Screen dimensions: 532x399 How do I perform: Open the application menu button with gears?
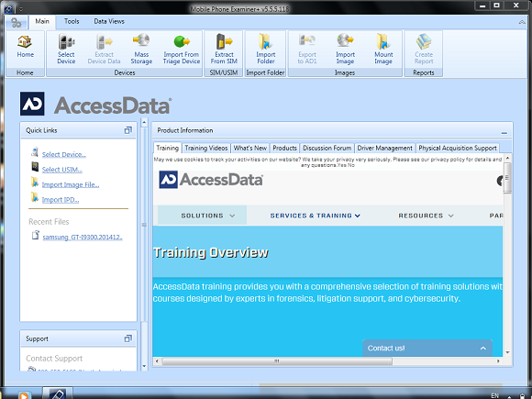(16, 23)
